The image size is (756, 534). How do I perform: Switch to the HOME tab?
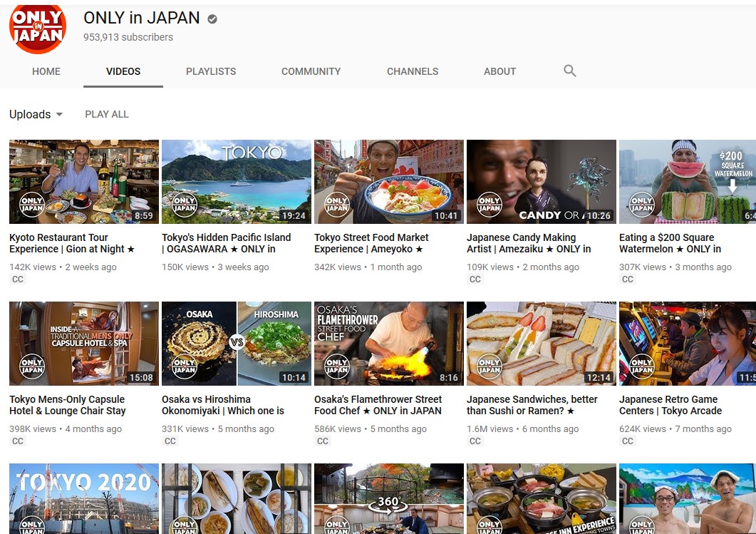(46, 71)
